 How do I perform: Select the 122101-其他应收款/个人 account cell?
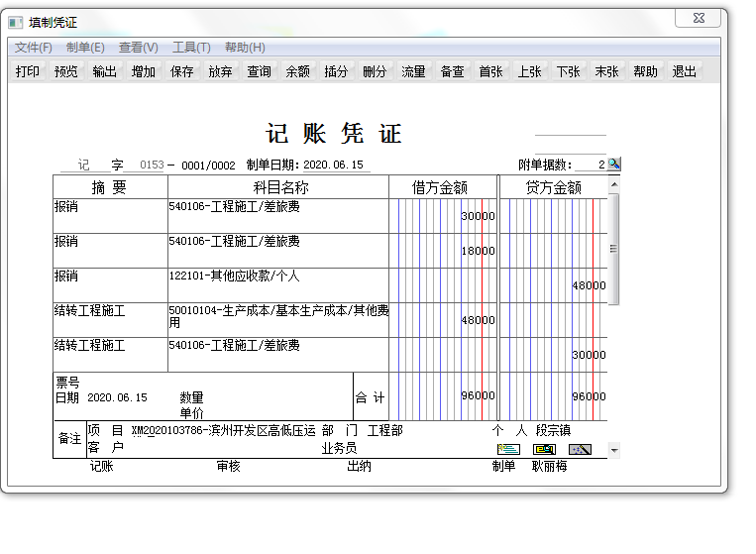click(x=278, y=285)
